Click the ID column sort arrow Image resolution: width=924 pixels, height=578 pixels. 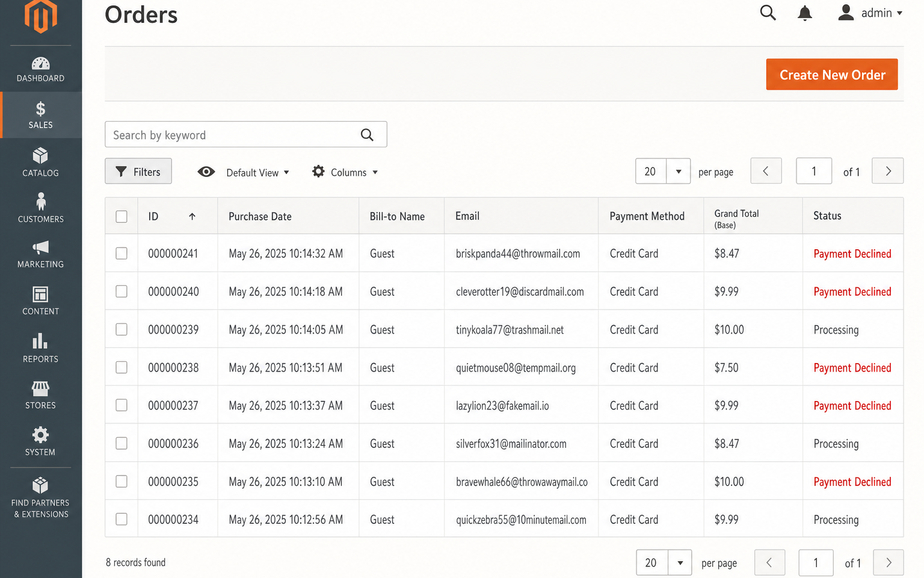[192, 217]
